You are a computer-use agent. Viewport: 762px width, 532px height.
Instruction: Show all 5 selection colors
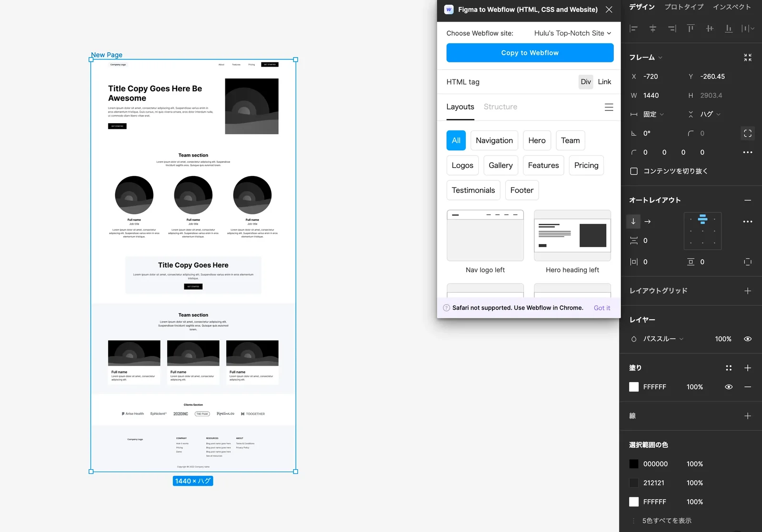667,521
